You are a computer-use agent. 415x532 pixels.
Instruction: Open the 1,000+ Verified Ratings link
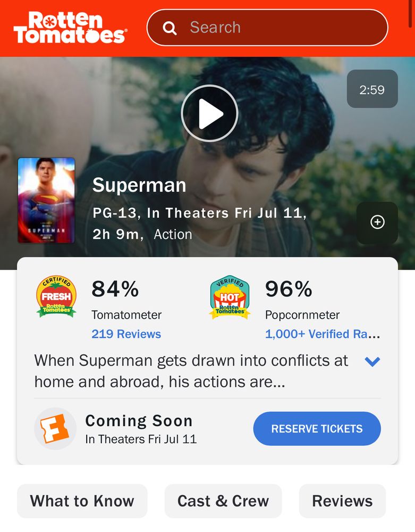click(322, 334)
